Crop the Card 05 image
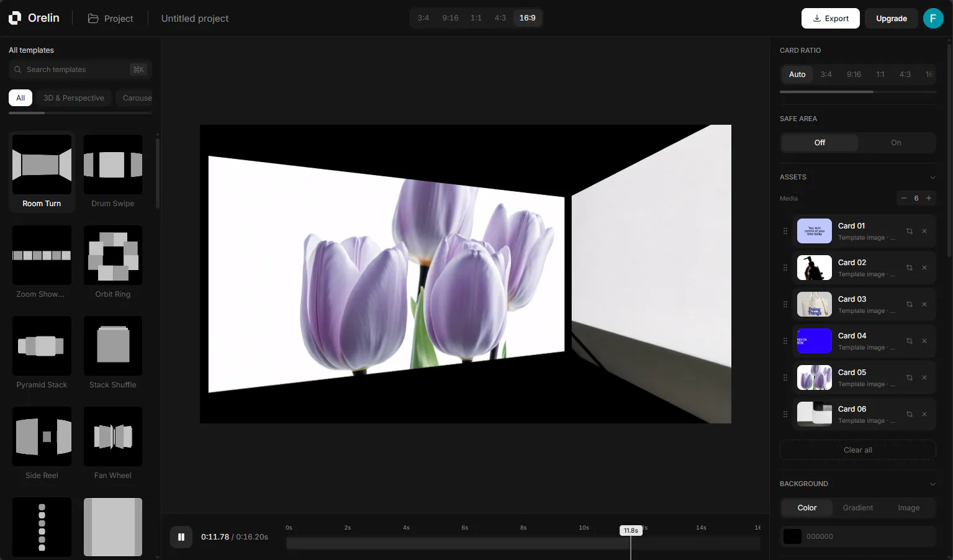This screenshot has width=953, height=560. coord(910,377)
